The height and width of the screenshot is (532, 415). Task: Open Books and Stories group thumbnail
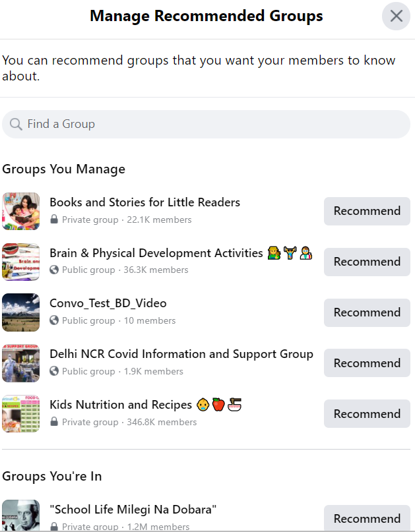coord(20,211)
